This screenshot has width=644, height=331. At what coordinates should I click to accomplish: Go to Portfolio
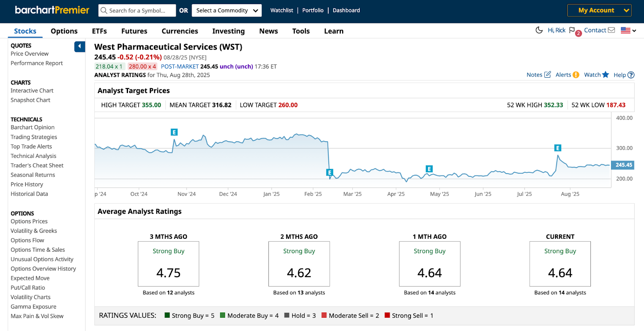pyautogui.click(x=313, y=10)
